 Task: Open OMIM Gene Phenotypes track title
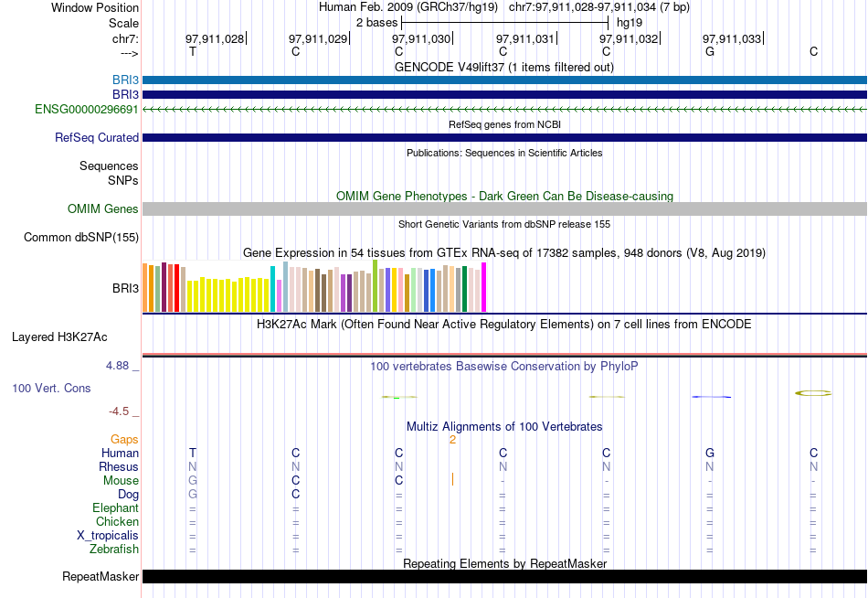504,196
